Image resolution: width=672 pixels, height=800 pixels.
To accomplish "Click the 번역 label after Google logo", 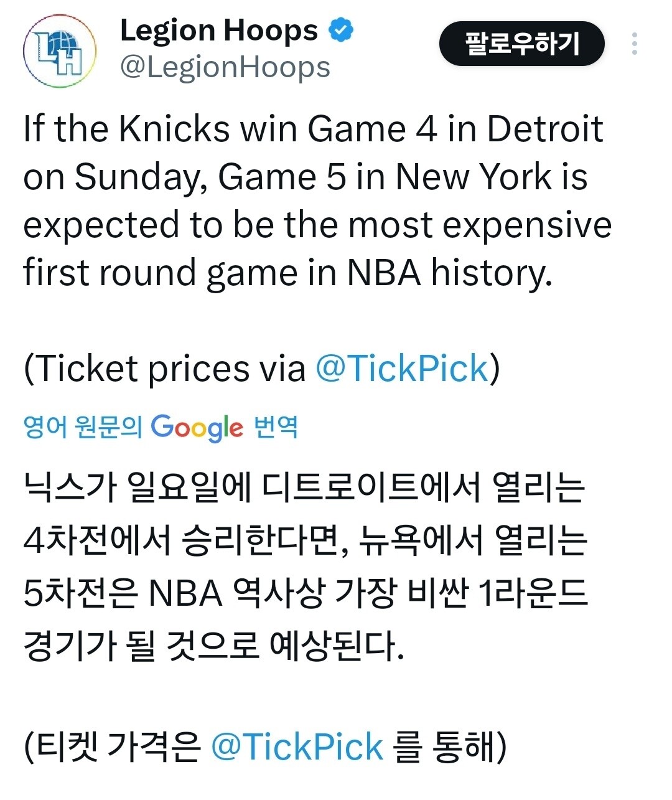I will pos(276,427).
